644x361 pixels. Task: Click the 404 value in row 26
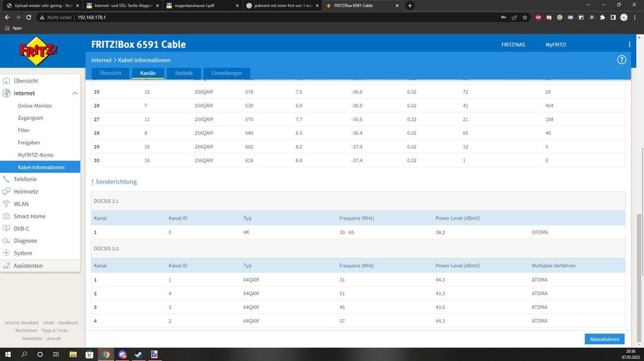pyautogui.click(x=549, y=106)
